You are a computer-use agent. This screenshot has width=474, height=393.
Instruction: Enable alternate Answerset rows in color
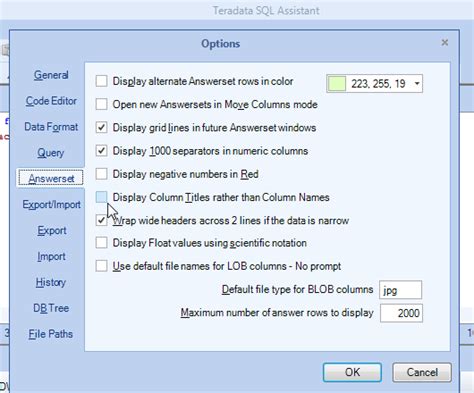(x=101, y=81)
